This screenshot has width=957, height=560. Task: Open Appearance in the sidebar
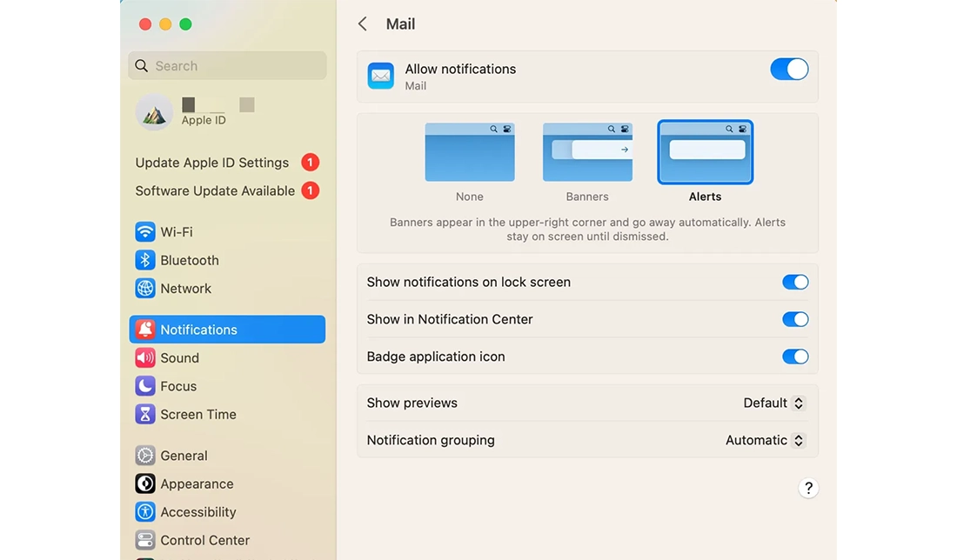(x=197, y=484)
